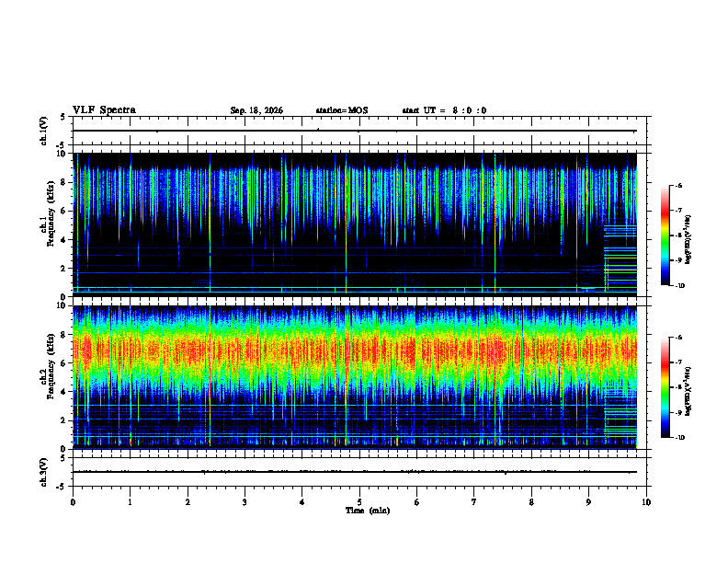Click the start UT time label
Screen dimensions: 728x563
(x=444, y=110)
